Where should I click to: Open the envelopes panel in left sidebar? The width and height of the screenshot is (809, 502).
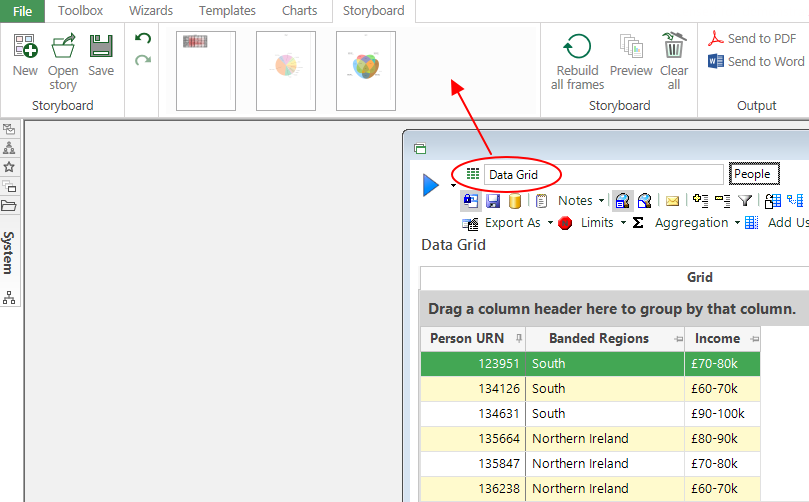9,129
